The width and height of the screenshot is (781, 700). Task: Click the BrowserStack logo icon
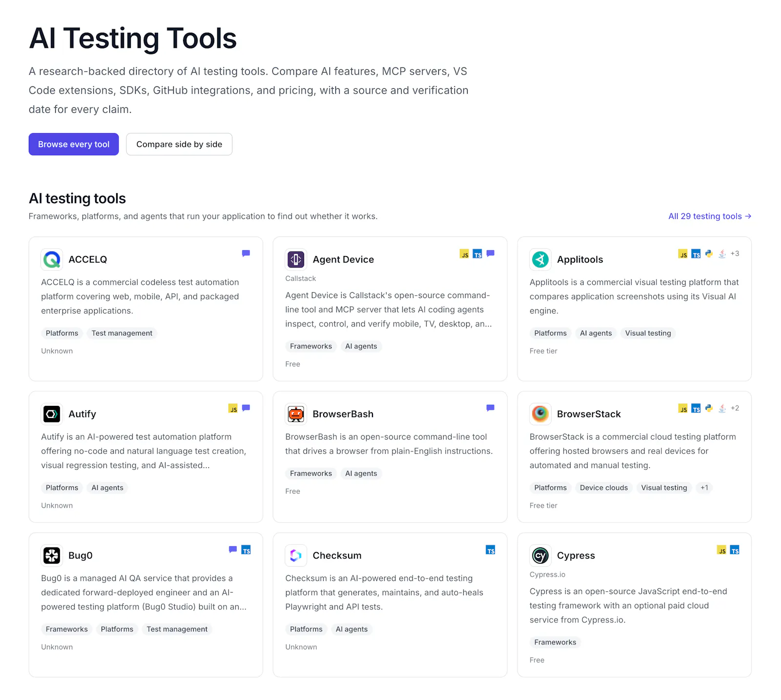click(x=540, y=414)
